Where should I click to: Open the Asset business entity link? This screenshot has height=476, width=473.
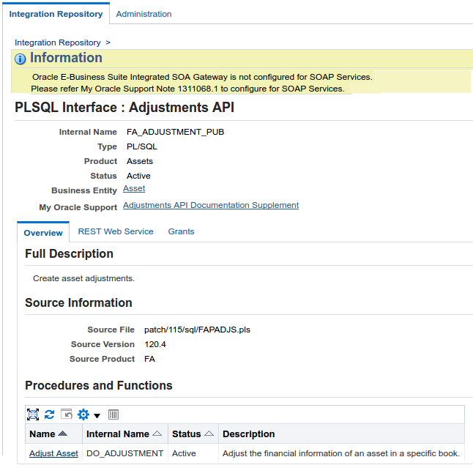pos(134,188)
